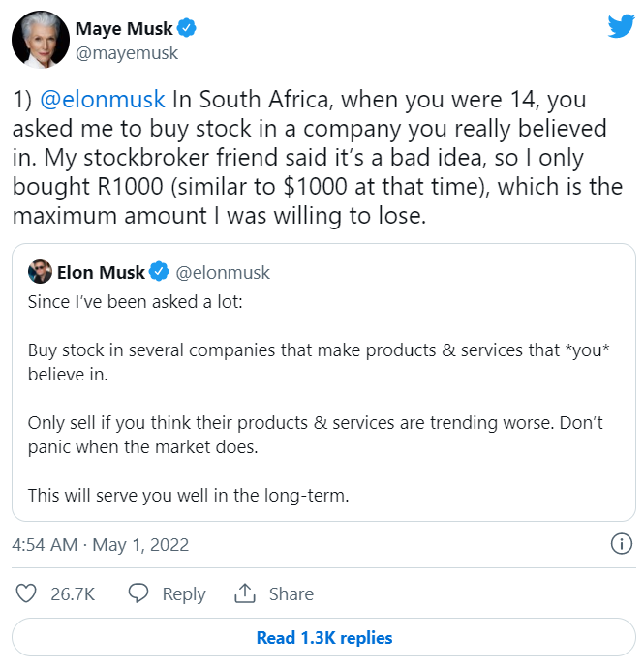Open Maye Musk's profile picture

39,41
